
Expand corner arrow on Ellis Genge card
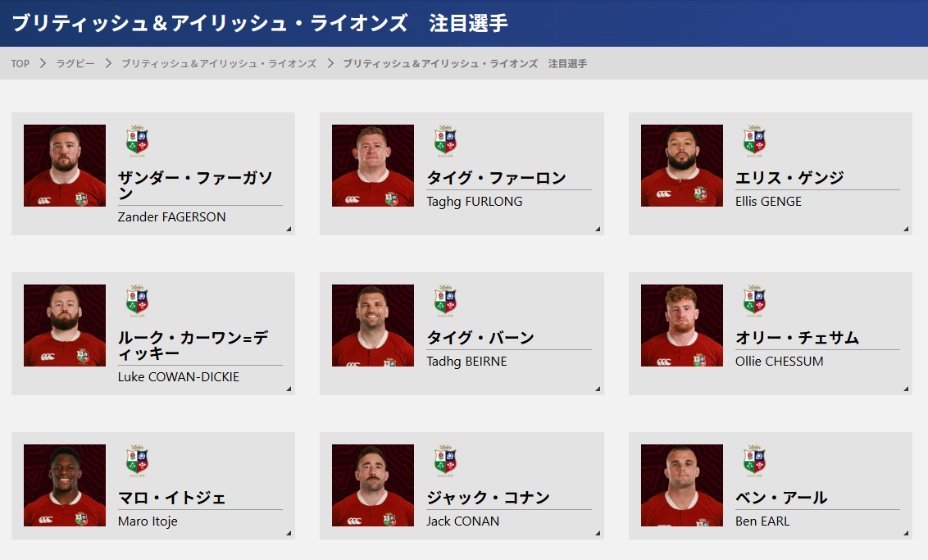906,230
